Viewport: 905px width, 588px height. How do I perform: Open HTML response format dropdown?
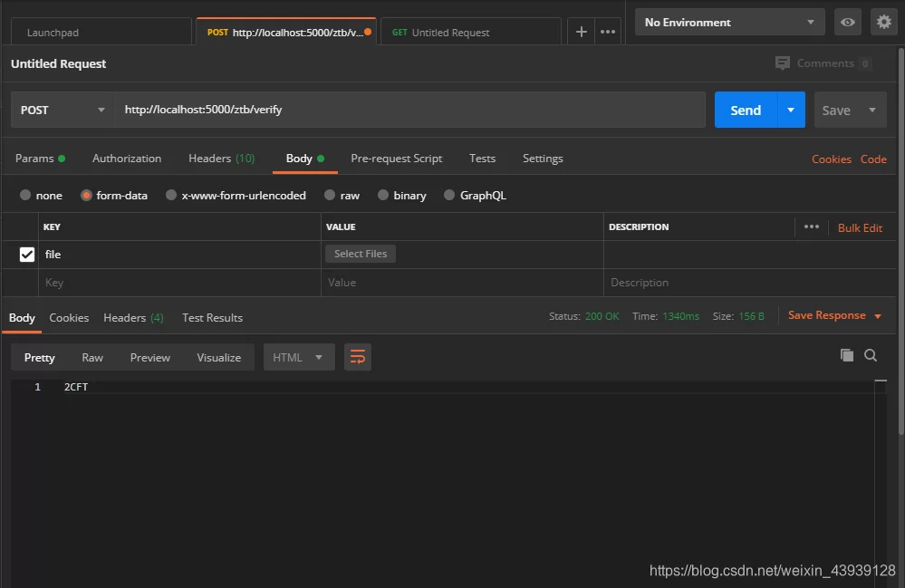299,358
